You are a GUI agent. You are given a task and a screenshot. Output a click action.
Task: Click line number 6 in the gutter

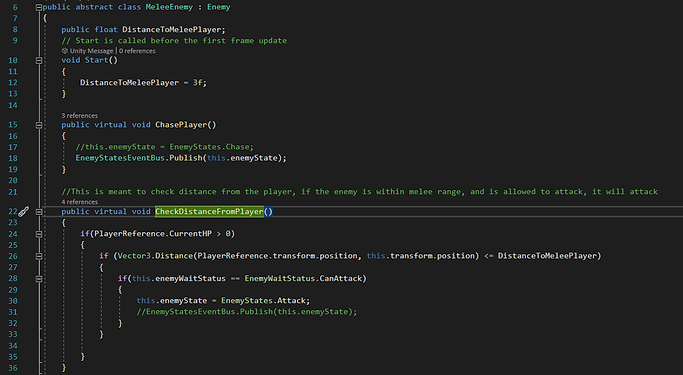click(15, 7)
